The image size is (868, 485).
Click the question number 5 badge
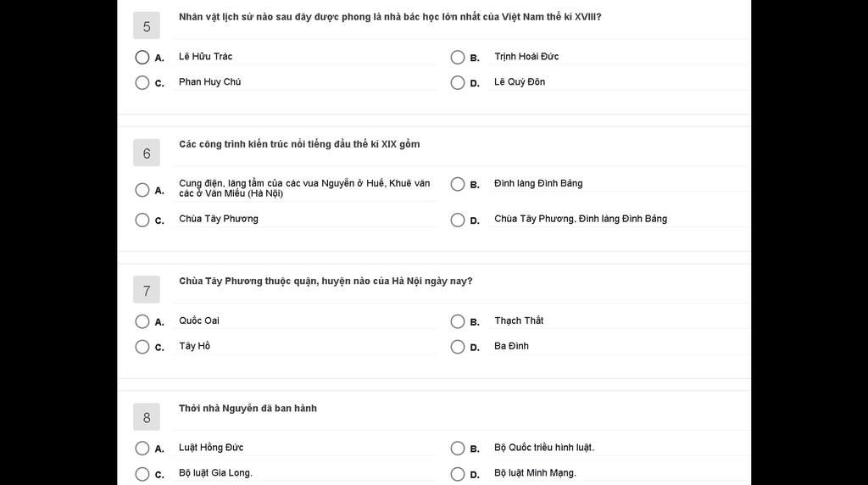point(147,25)
